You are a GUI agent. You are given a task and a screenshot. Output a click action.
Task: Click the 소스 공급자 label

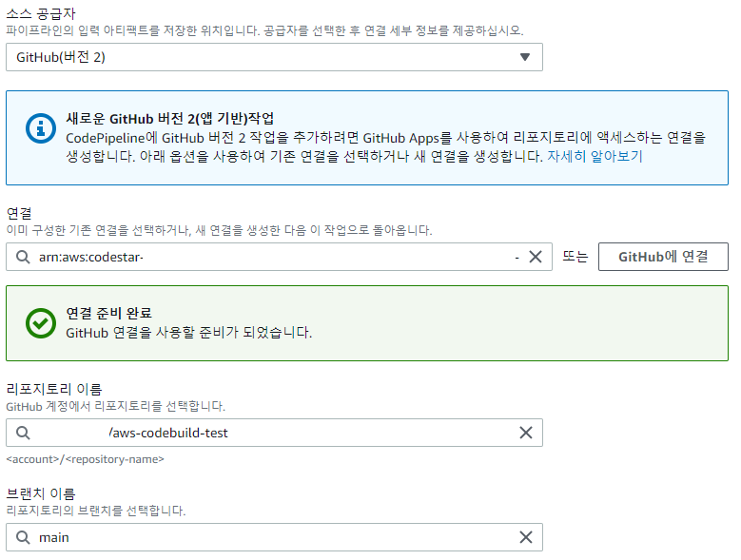(41, 13)
